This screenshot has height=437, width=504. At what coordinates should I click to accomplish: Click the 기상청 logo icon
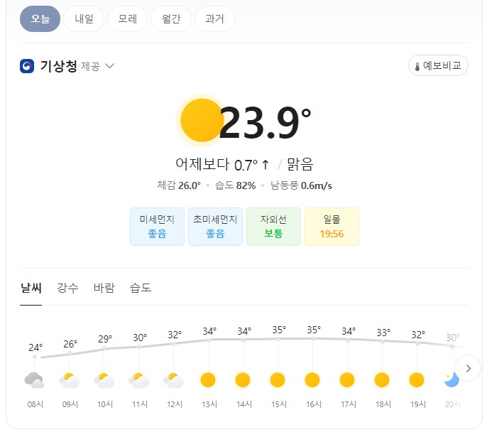(27, 66)
